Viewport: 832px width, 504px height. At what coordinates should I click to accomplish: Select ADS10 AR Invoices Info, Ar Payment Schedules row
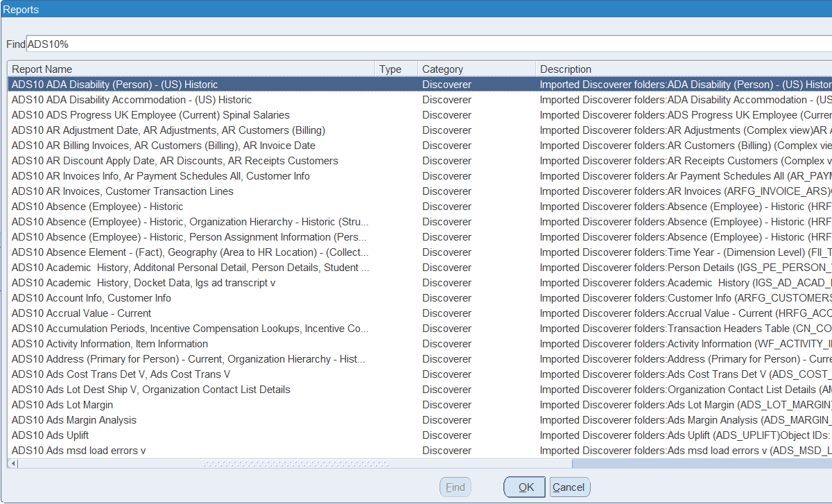pos(420,176)
